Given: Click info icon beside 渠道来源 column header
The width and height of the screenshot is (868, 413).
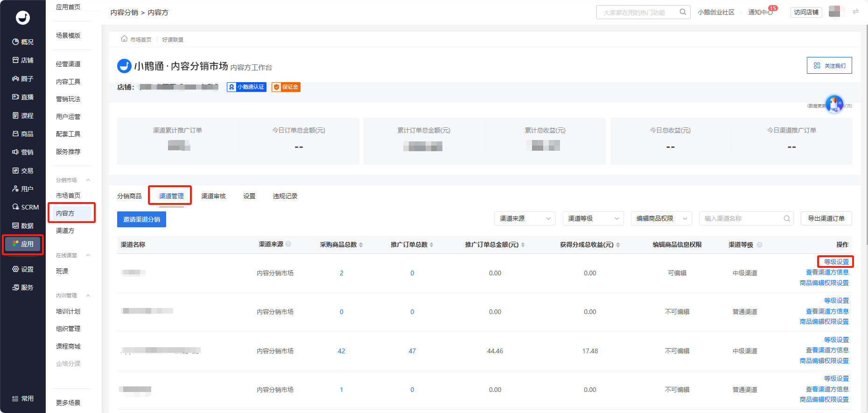Looking at the screenshot, I should tap(288, 244).
